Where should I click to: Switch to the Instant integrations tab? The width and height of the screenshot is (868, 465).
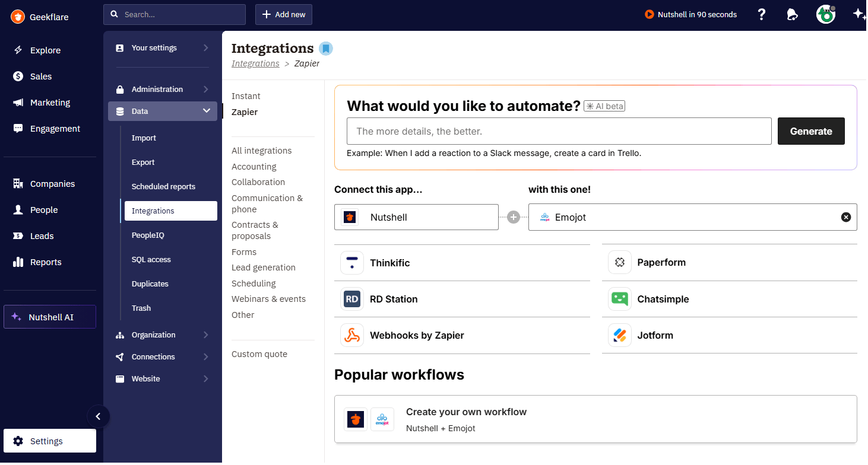coord(246,96)
